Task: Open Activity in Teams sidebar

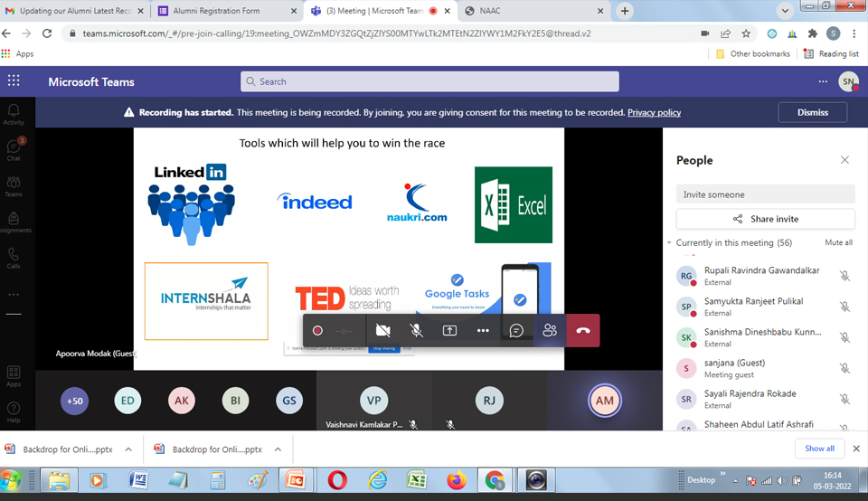Action: tap(14, 115)
